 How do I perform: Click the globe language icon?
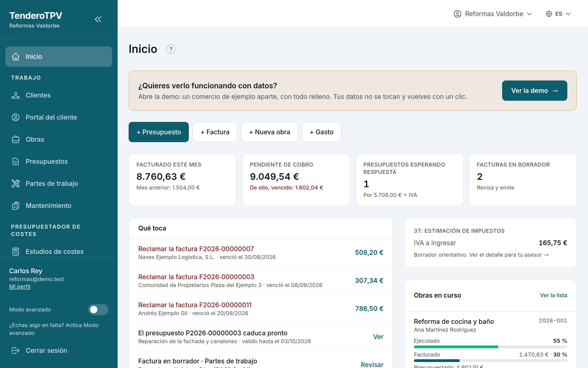point(549,14)
